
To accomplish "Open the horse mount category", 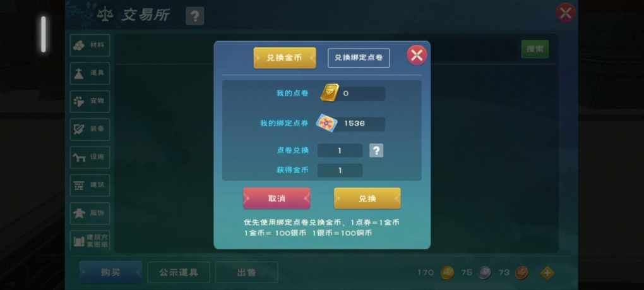I will [x=90, y=157].
